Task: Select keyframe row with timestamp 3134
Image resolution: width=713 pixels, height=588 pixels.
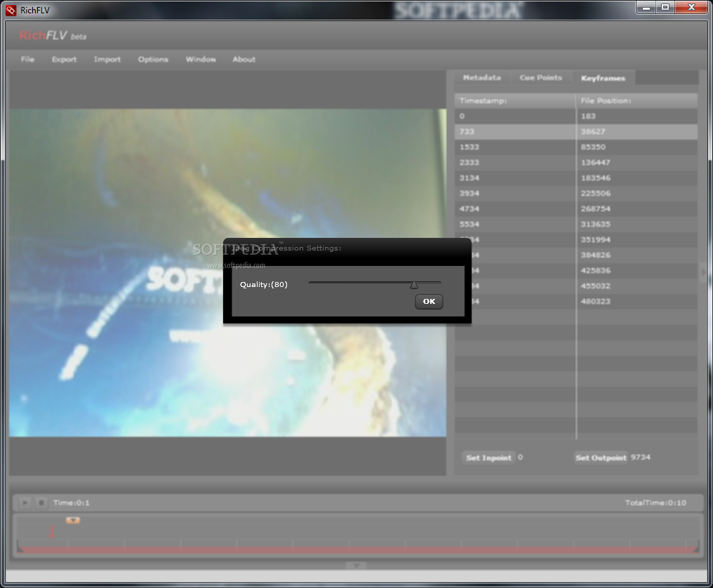Action: pyautogui.click(x=575, y=178)
